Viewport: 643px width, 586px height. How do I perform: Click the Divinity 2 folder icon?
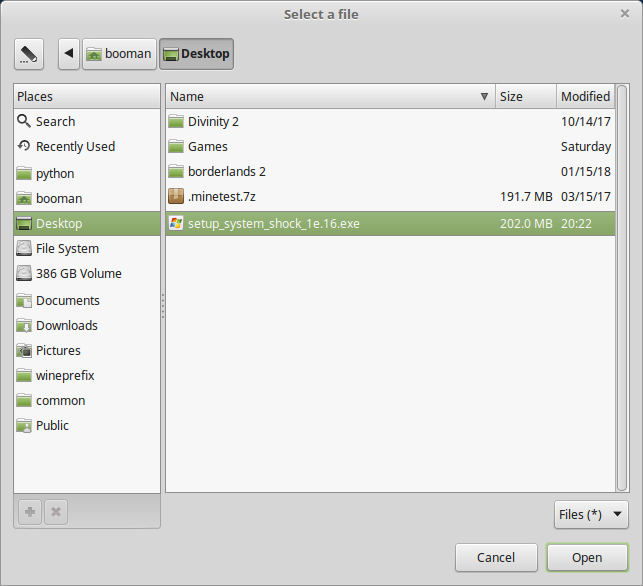point(176,121)
